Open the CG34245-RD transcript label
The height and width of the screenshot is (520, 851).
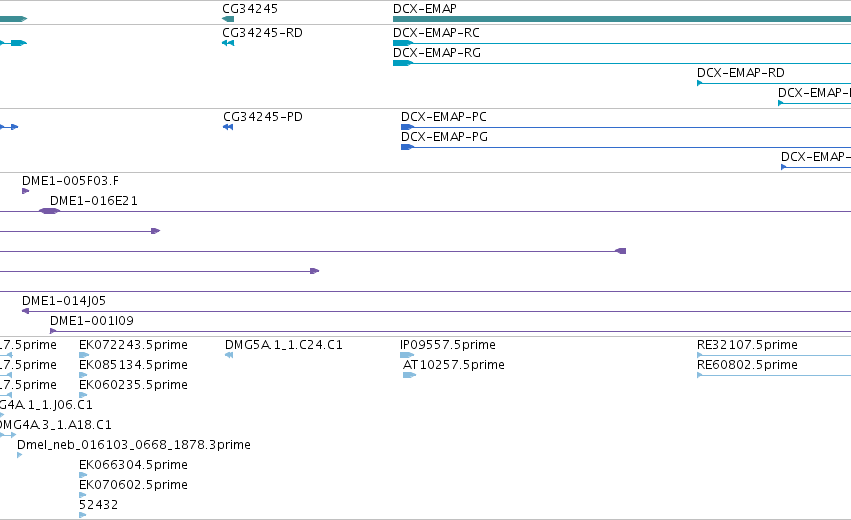coord(262,33)
